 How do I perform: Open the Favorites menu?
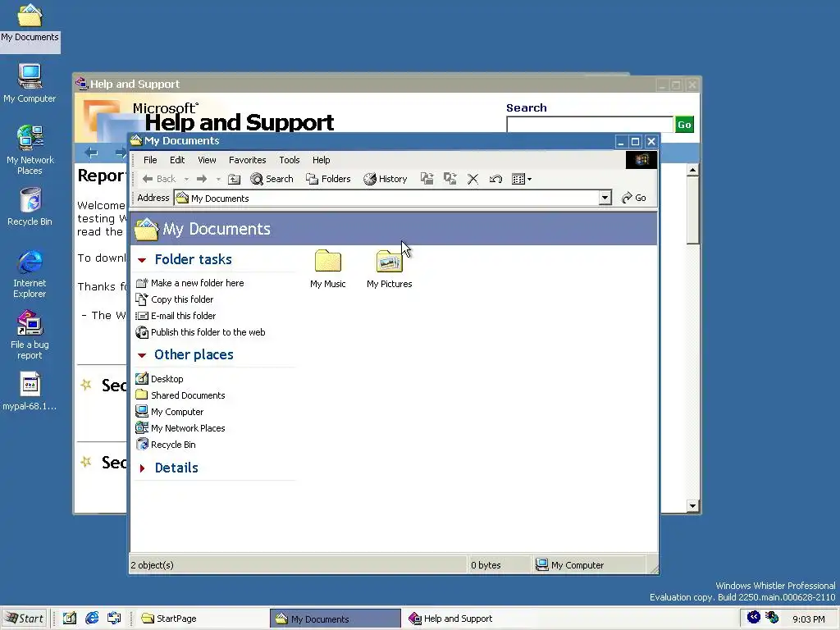(x=248, y=160)
